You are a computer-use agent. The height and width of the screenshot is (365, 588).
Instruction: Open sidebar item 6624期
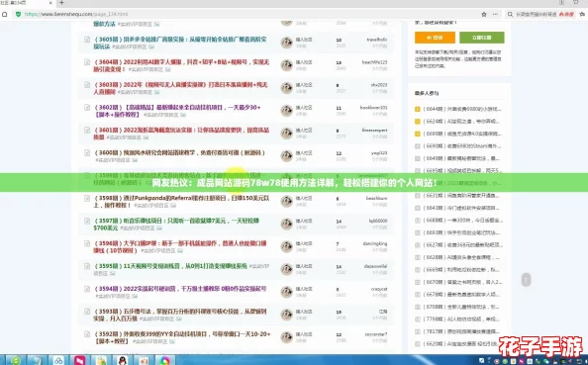(461, 122)
